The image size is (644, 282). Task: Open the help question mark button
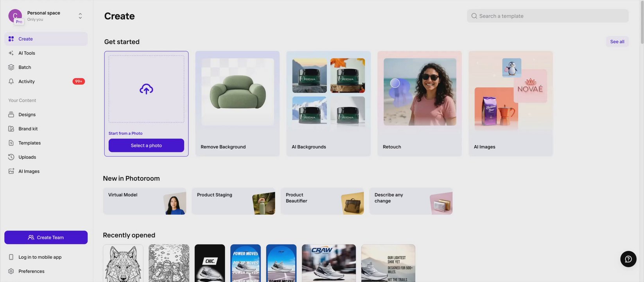(628, 259)
